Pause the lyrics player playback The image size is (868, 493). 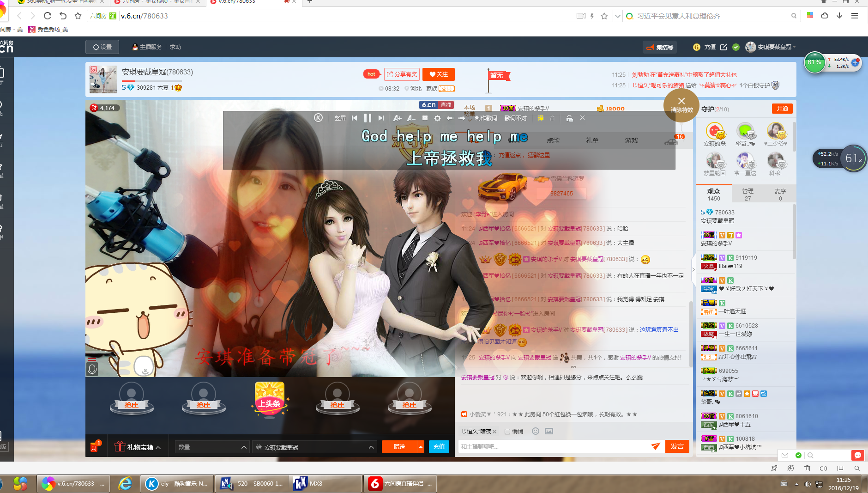point(368,118)
